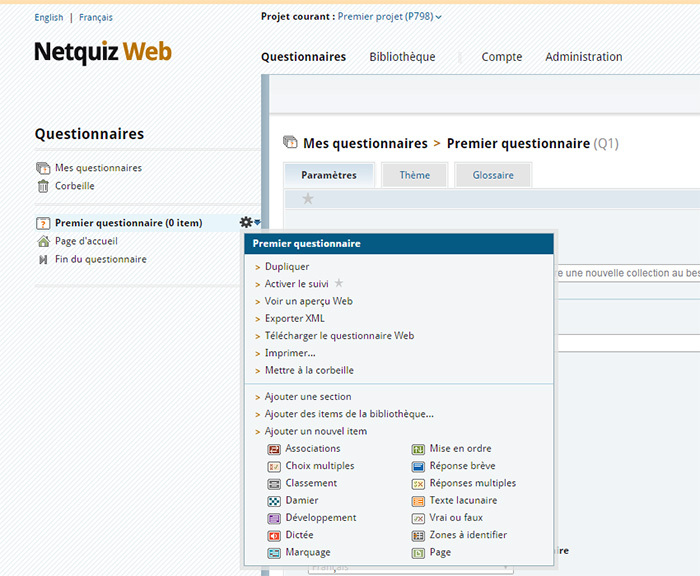
Task: Click the Netquiz Web logo
Action: click(103, 52)
